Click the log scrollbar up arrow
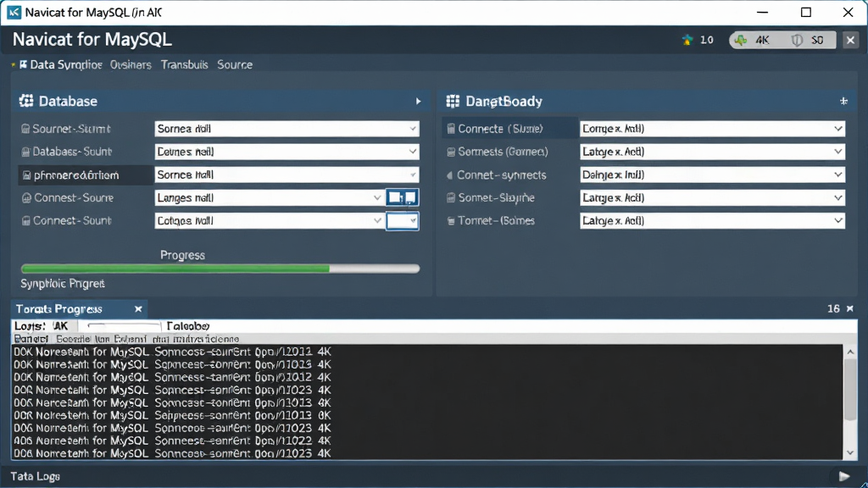The height and width of the screenshot is (488, 868). 850,352
